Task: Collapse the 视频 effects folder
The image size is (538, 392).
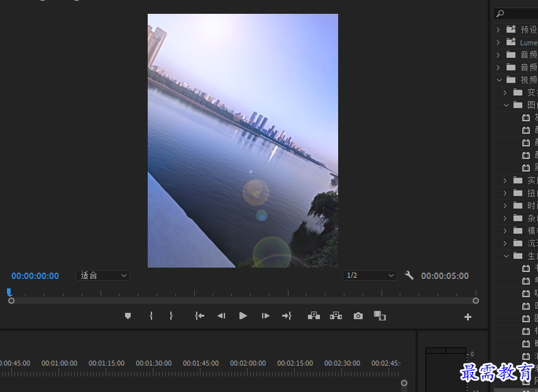Action: coord(499,80)
